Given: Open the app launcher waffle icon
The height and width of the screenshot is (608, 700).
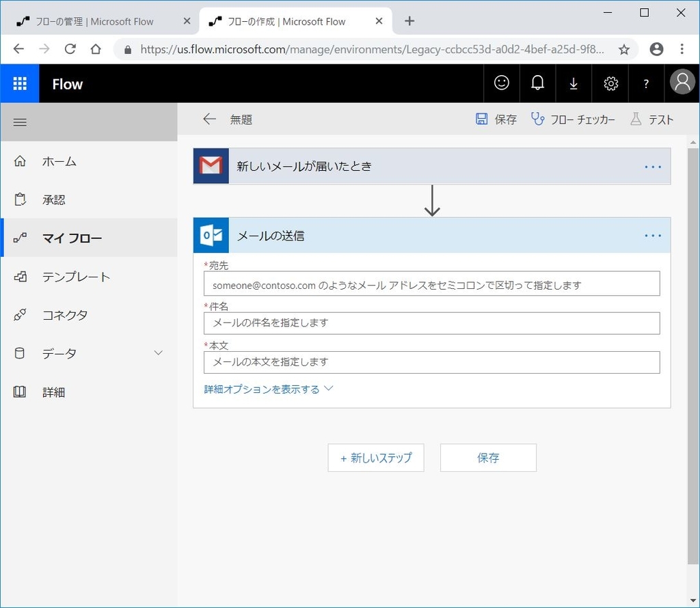Looking at the screenshot, I should 20,83.
